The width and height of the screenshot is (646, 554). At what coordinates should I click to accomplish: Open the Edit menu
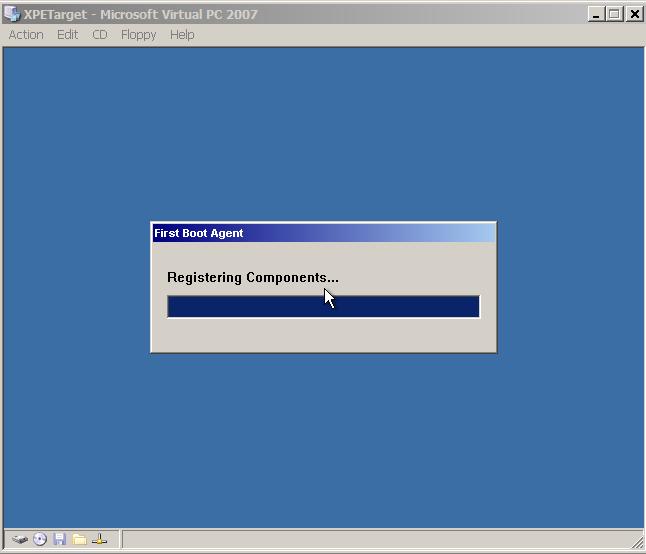pos(67,35)
